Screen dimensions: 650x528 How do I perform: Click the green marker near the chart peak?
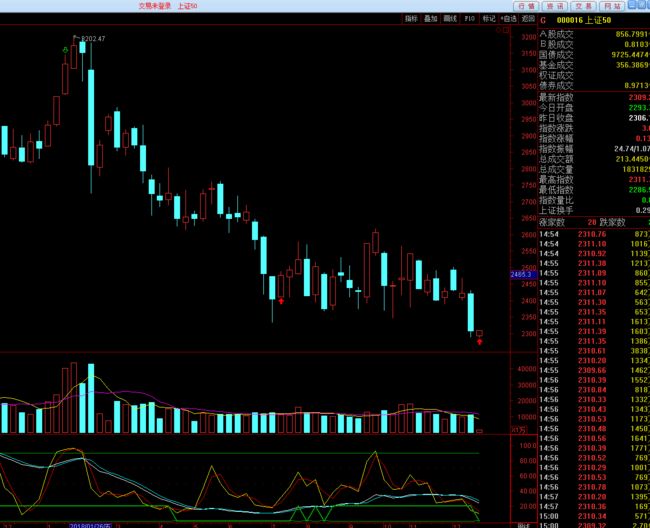pos(65,50)
